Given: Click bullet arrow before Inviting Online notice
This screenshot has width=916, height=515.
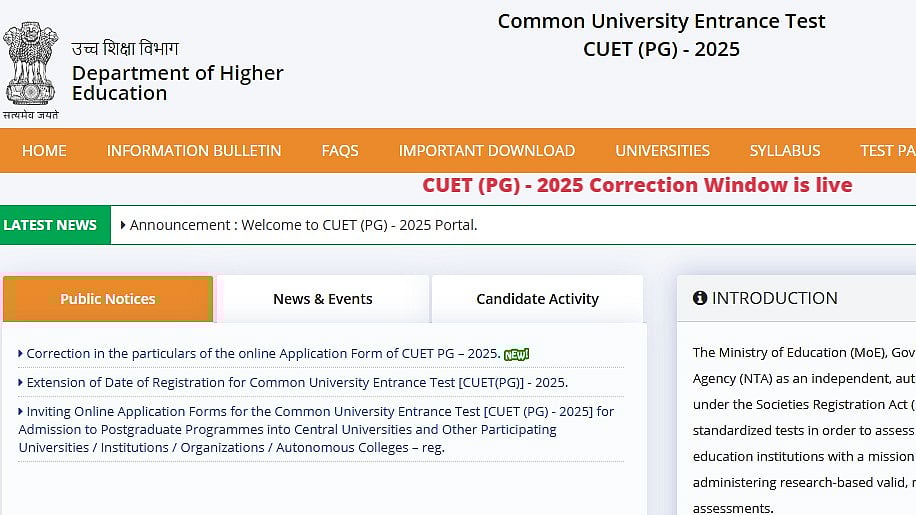Looking at the screenshot, I should point(21,412).
